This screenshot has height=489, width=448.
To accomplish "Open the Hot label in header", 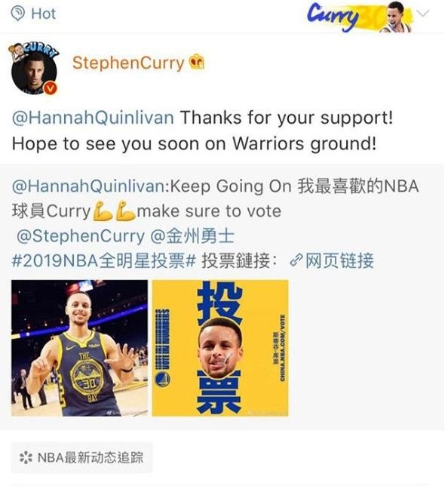I will point(43,14).
